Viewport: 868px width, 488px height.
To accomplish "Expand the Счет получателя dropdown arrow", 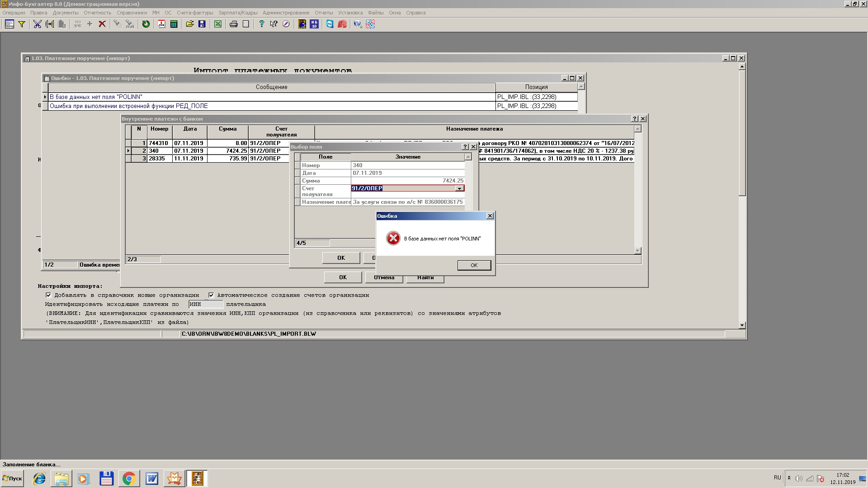I will (x=459, y=188).
